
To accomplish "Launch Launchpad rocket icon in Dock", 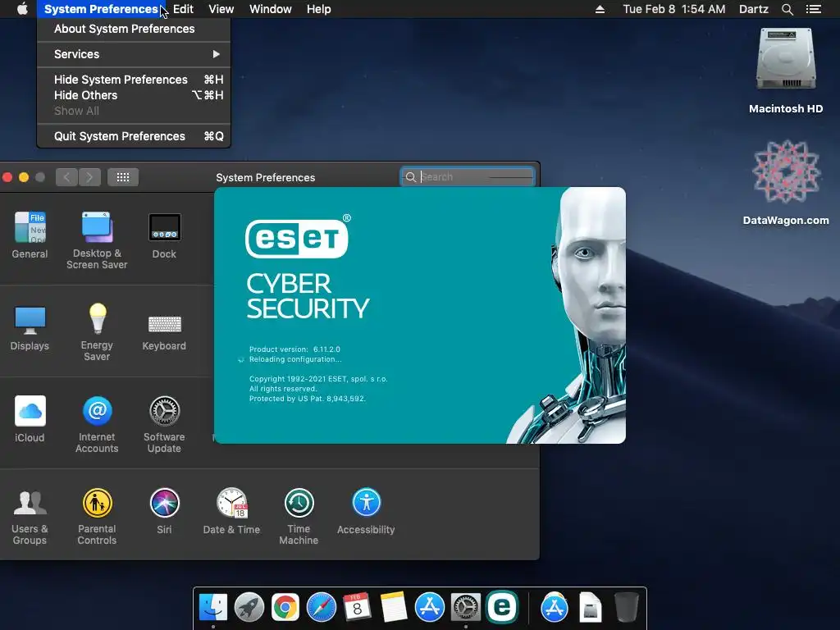I will (249, 608).
